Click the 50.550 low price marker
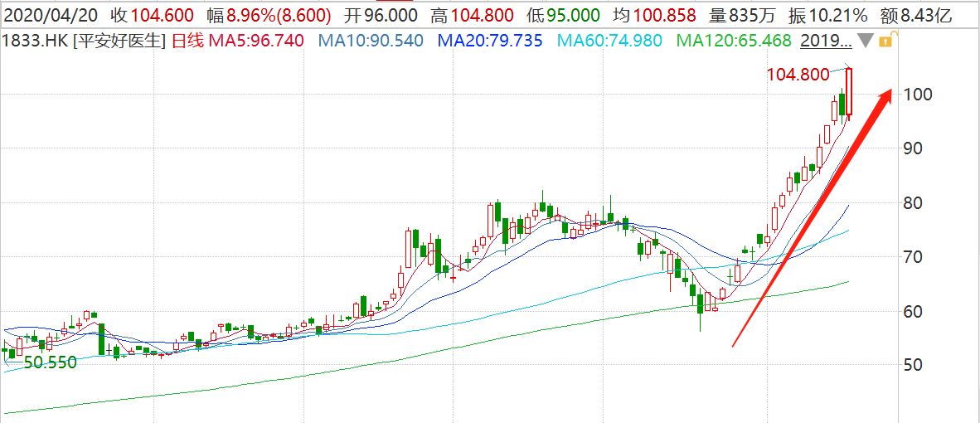Screen dimensions: 980x423 pos(50,362)
